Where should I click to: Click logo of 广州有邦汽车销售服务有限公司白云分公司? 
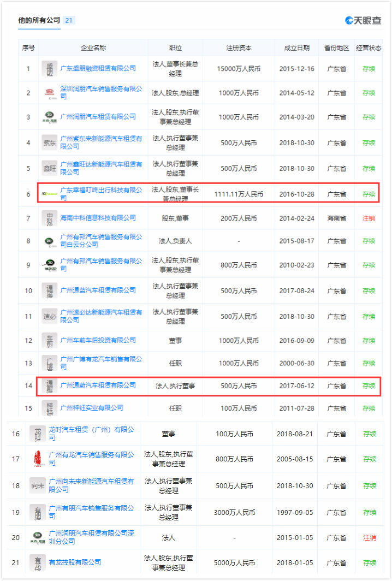(49, 241)
